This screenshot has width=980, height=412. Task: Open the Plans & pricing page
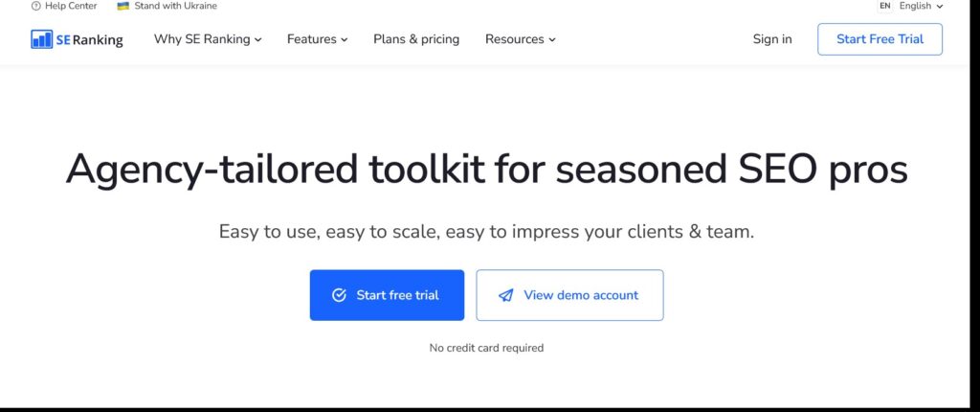(x=416, y=39)
